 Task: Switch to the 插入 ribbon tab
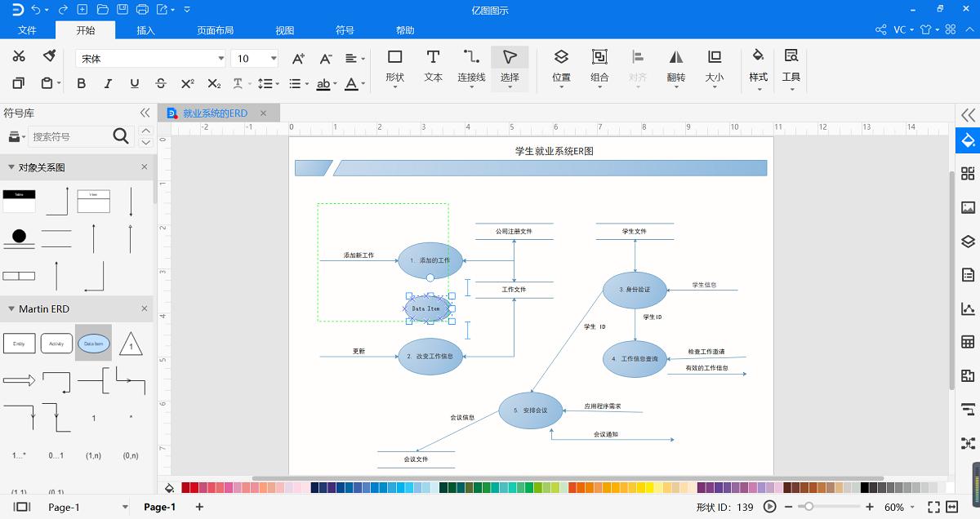145,30
